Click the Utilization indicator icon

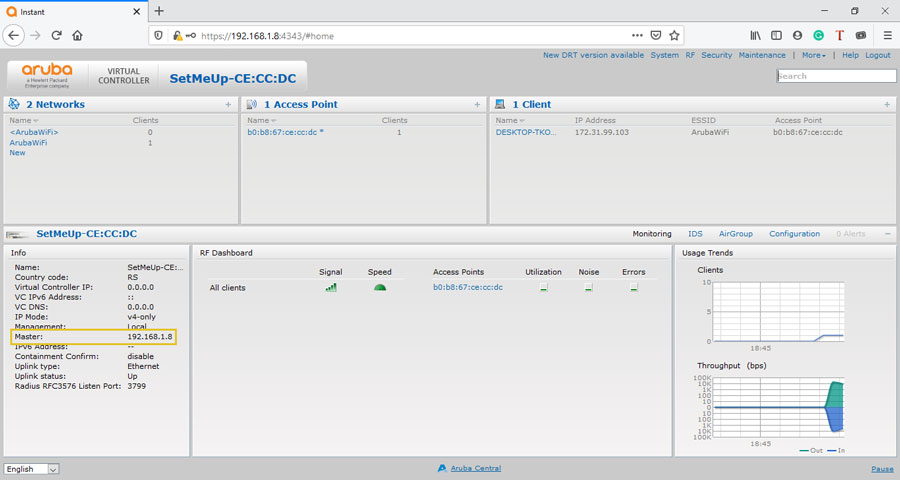[x=543, y=288]
